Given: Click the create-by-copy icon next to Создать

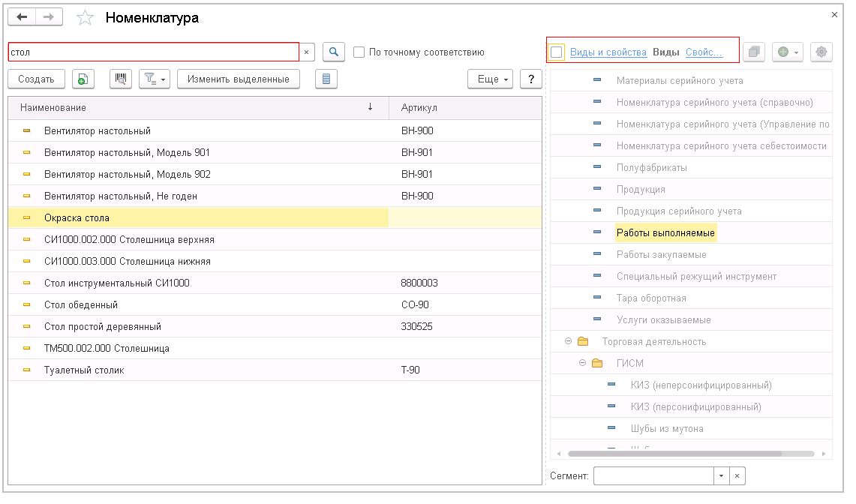Looking at the screenshot, I should (x=83, y=79).
